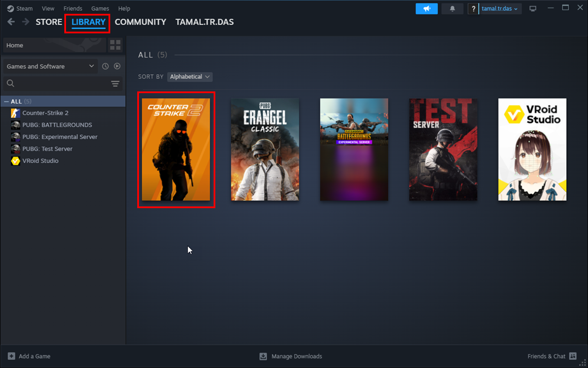Open the Steam menu
The width and height of the screenshot is (588, 368).
[25, 8]
